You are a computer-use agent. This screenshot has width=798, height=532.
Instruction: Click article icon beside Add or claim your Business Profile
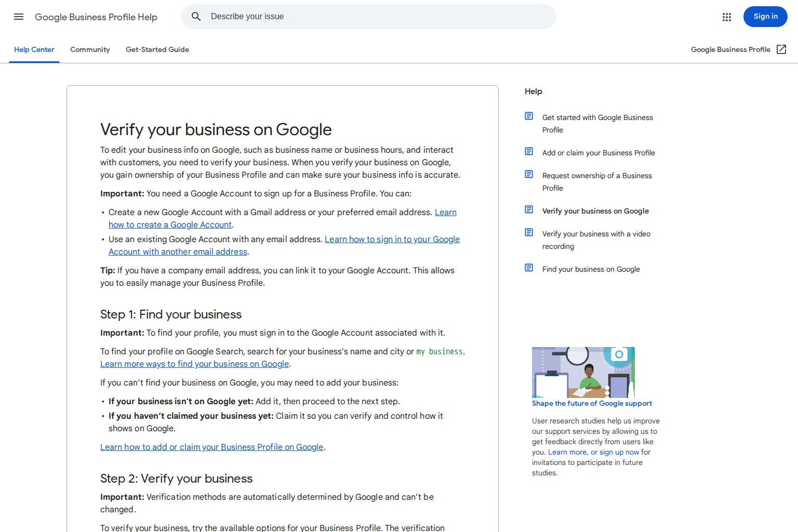529,151
